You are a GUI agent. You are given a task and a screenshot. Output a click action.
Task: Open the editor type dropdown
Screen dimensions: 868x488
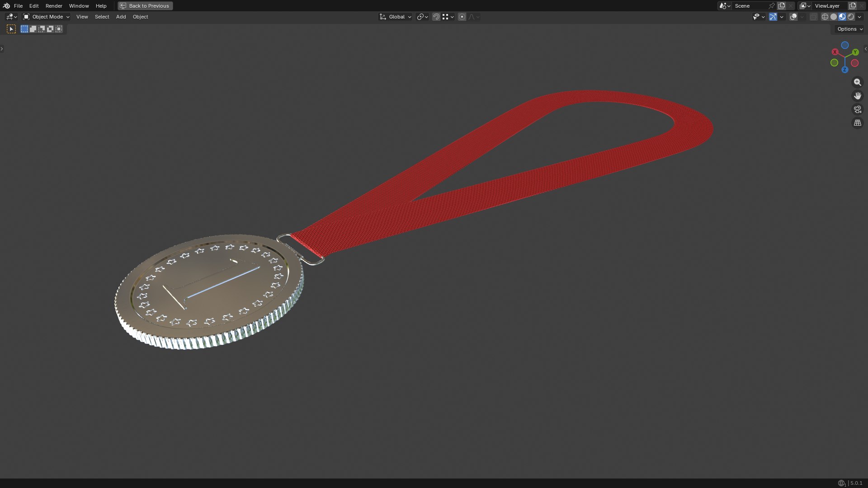pos(11,17)
